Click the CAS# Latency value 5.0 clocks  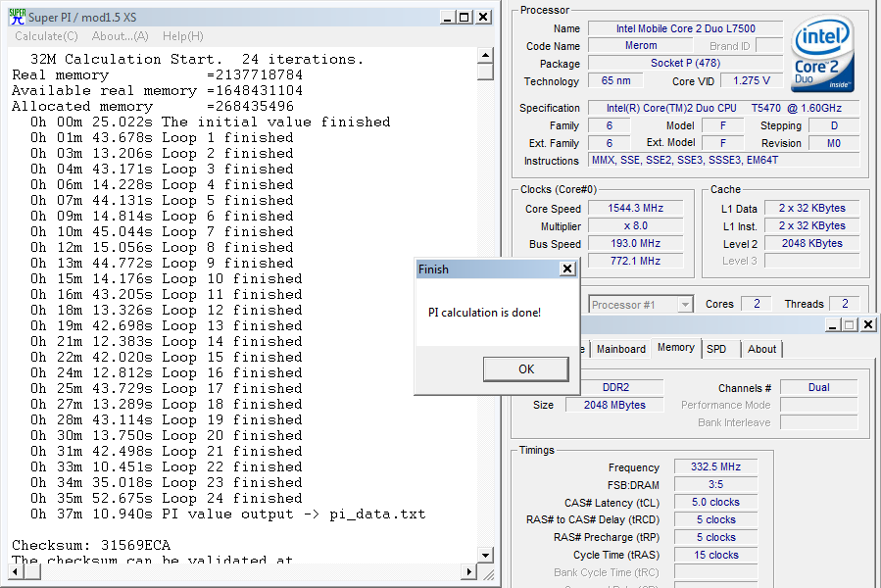tap(715, 502)
